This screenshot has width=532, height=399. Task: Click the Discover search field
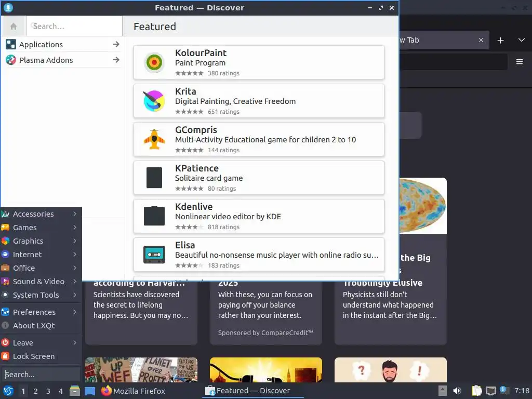(x=74, y=26)
